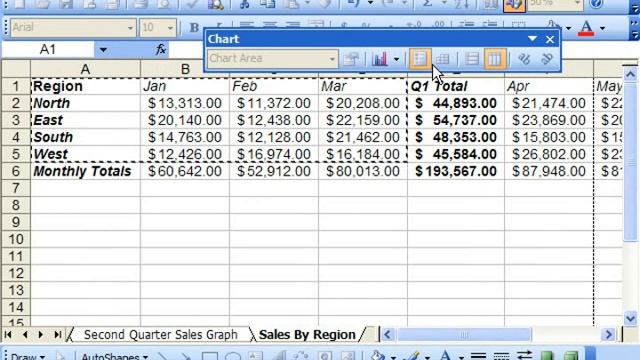
Task: Click the vertical scrollbar up arrow
Action: [x=630, y=74]
